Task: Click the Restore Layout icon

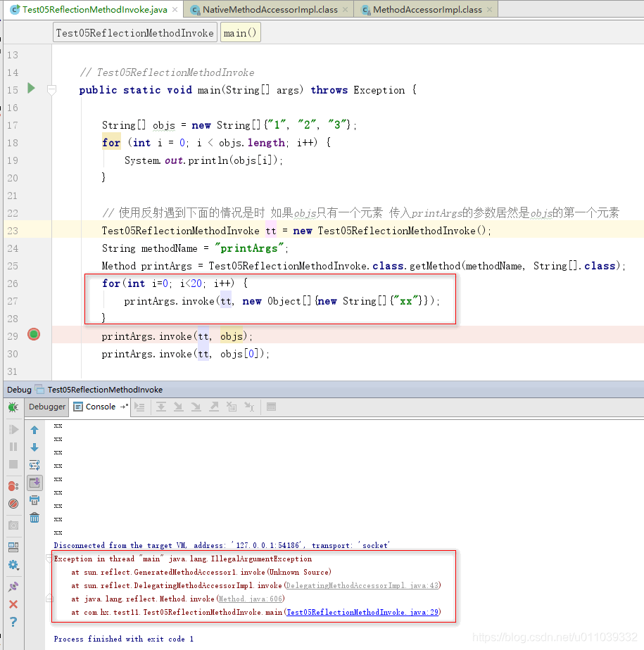Action: pos(13,547)
